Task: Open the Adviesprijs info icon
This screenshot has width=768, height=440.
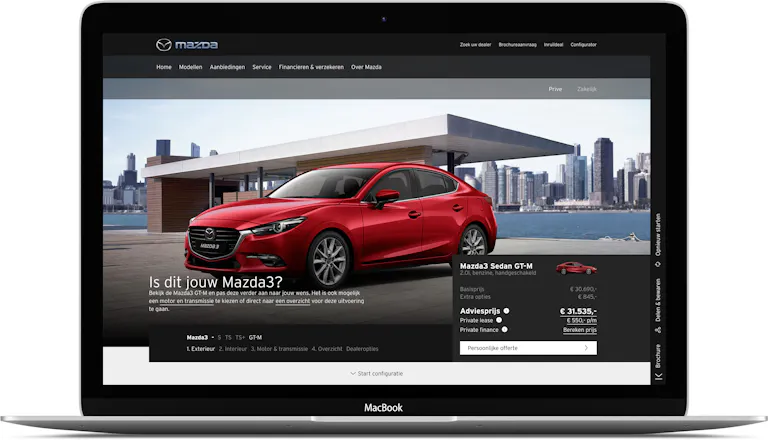Action: tap(506, 311)
